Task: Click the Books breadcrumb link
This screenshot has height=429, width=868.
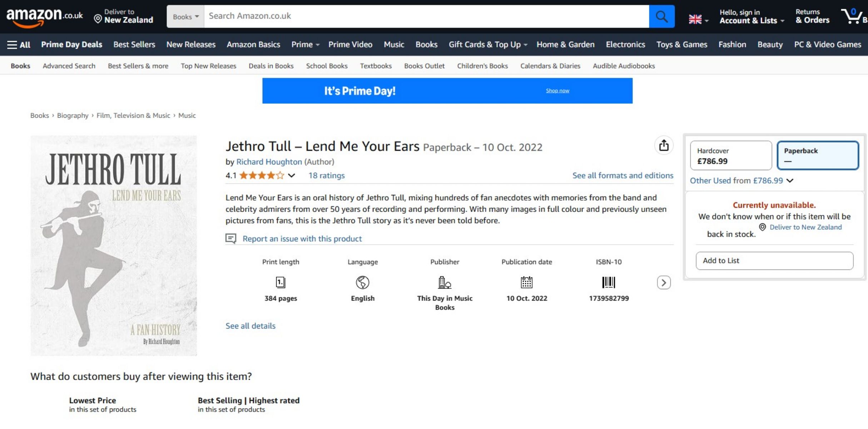Action: pos(39,115)
